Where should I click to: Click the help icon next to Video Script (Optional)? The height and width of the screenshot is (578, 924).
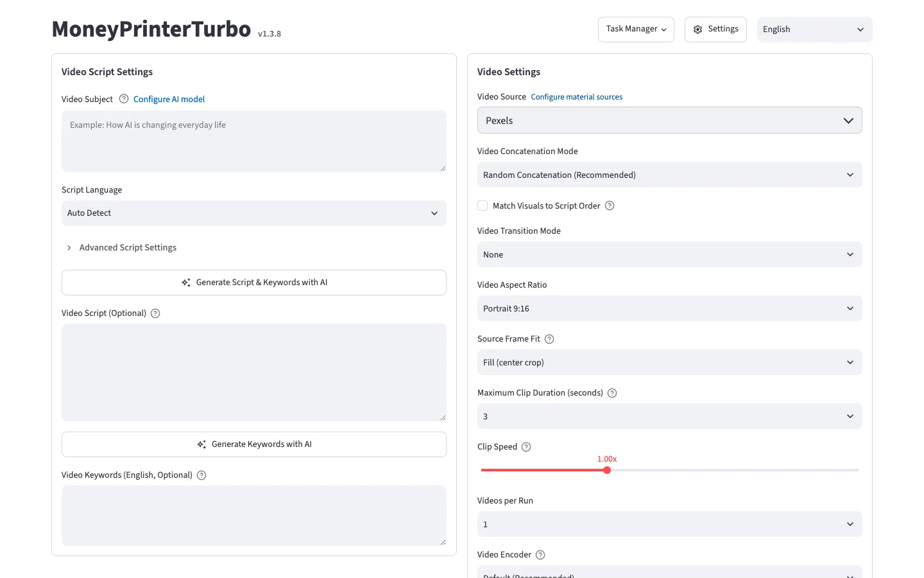(155, 313)
